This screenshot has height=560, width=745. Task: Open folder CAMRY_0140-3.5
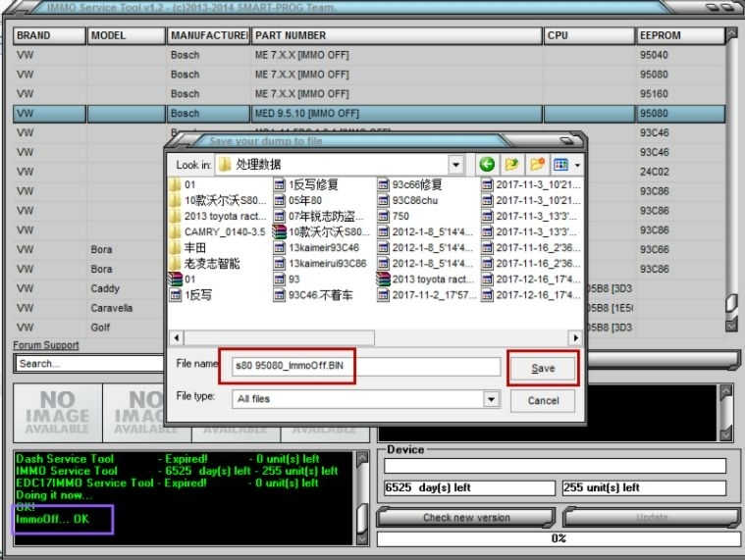point(218,231)
